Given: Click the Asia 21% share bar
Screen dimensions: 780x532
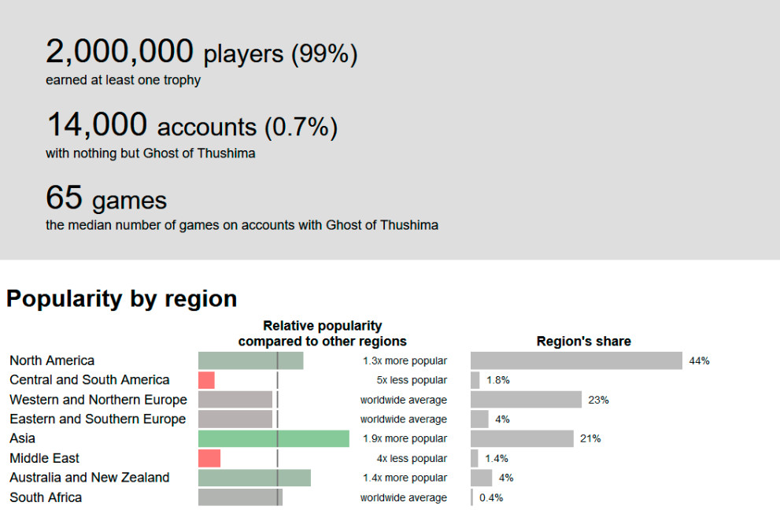Looking at the screenshot, I should tap(523, 438).
